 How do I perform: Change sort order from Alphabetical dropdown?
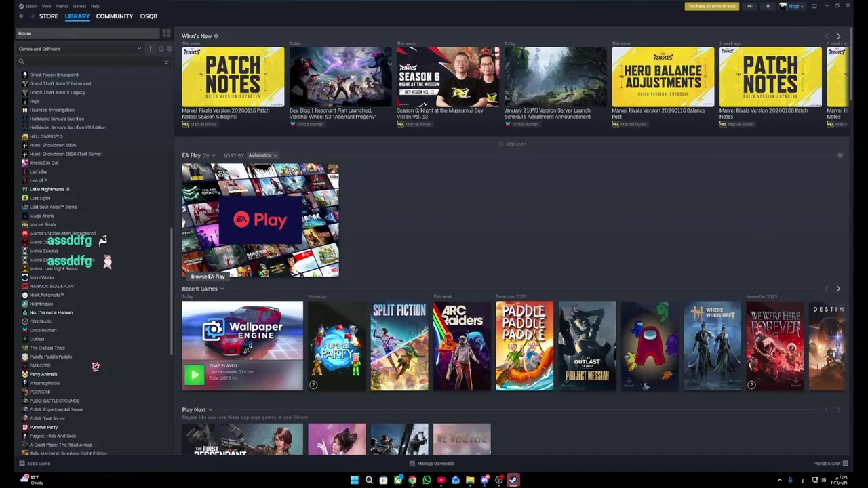pyautogui.click(x=262, y=155)
